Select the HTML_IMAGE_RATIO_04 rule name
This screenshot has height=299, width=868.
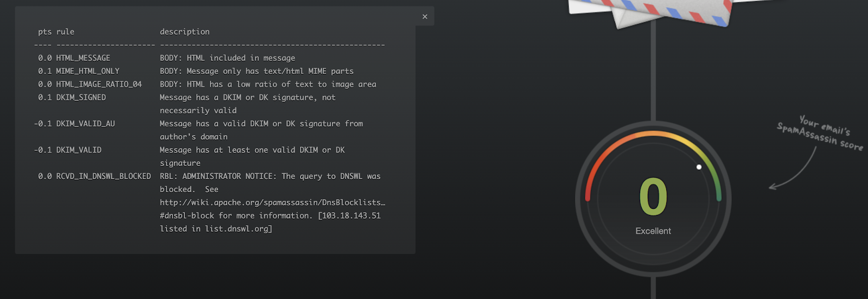point(99,84)
